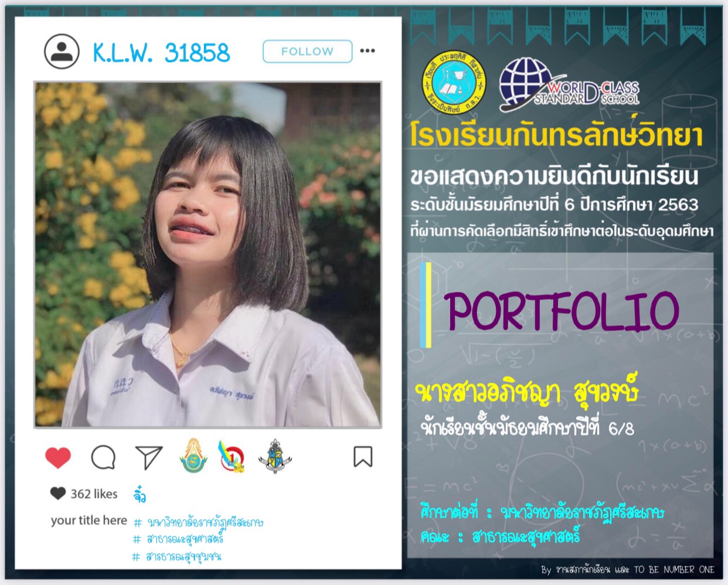This screenshot has width=728, height=585.
Task: Click the paper plane share icon
Action: coord(149,457)
